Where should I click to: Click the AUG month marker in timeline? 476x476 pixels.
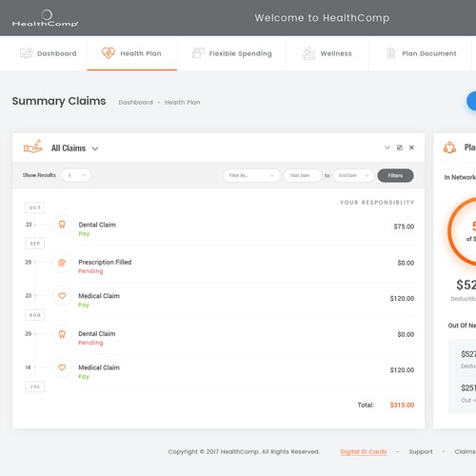(35, 315)
